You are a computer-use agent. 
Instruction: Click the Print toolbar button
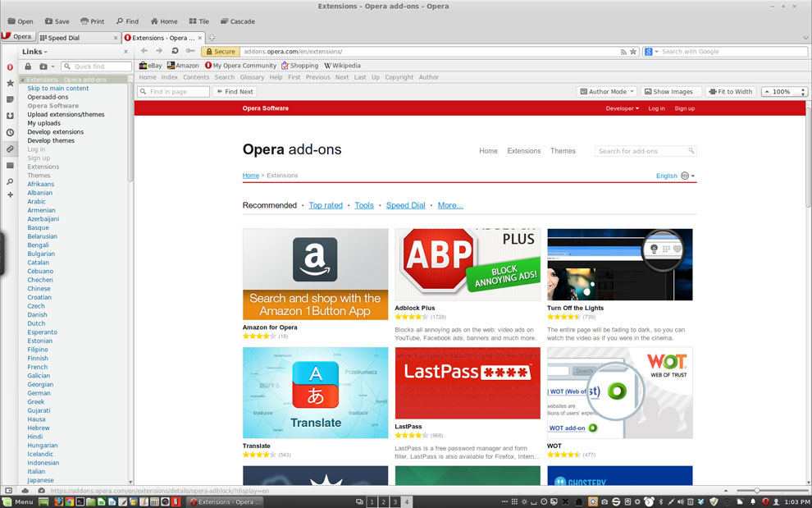(x=92, y=21)
